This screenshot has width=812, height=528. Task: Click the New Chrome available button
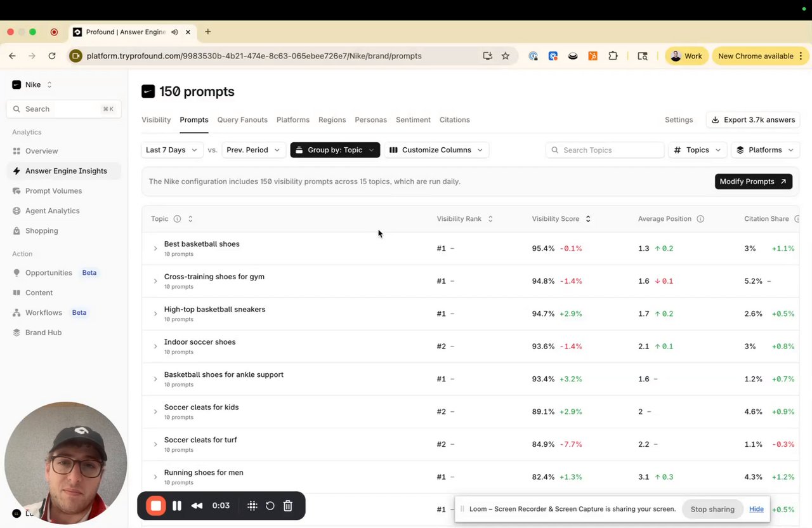pyautogui.click(x=761, y=56)
